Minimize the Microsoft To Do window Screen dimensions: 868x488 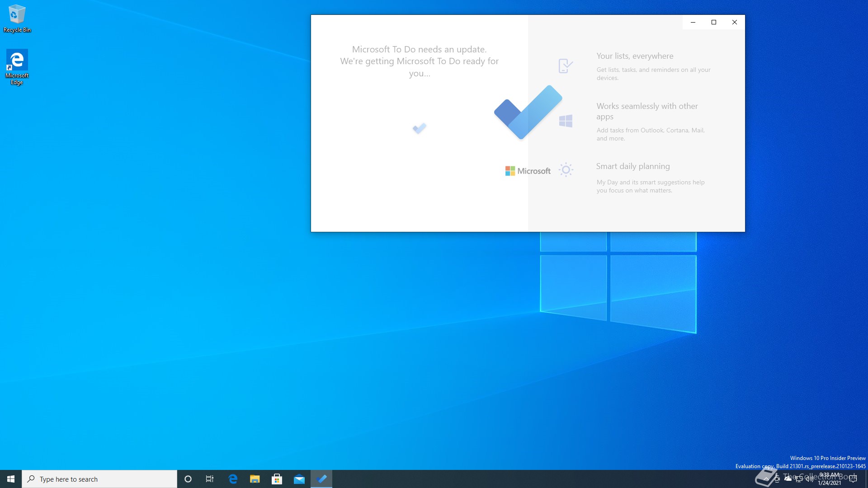[x=693, y=22]
